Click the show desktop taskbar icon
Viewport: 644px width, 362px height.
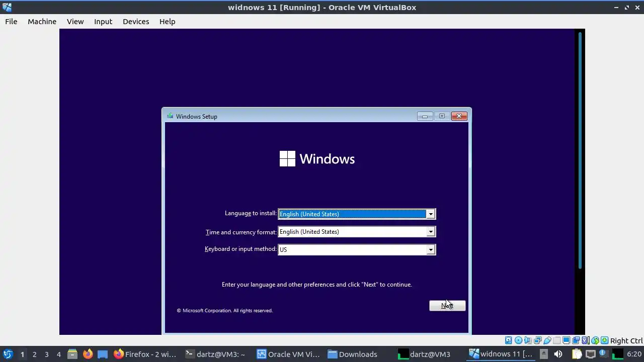(x=103, y=354)
